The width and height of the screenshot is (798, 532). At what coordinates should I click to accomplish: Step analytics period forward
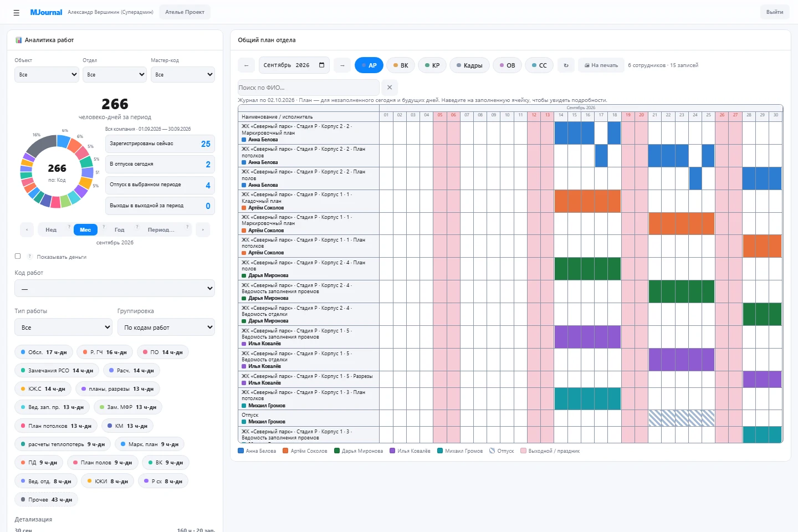click(203, 229)
